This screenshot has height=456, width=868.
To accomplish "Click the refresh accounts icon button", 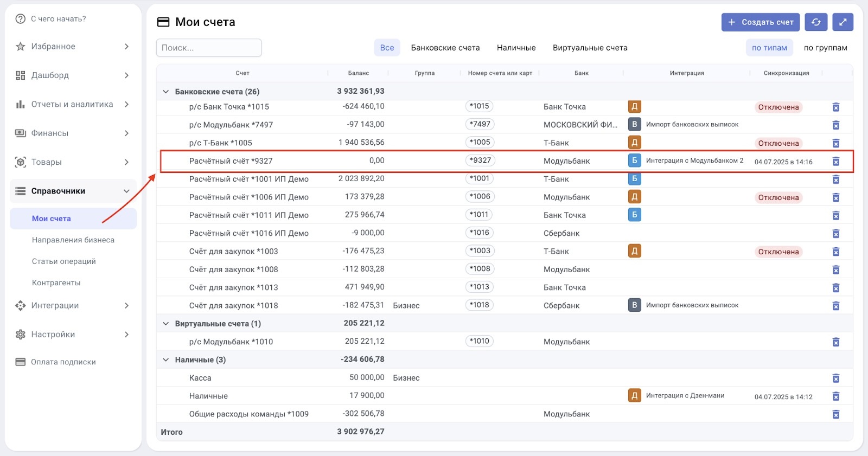I will 816,22.
